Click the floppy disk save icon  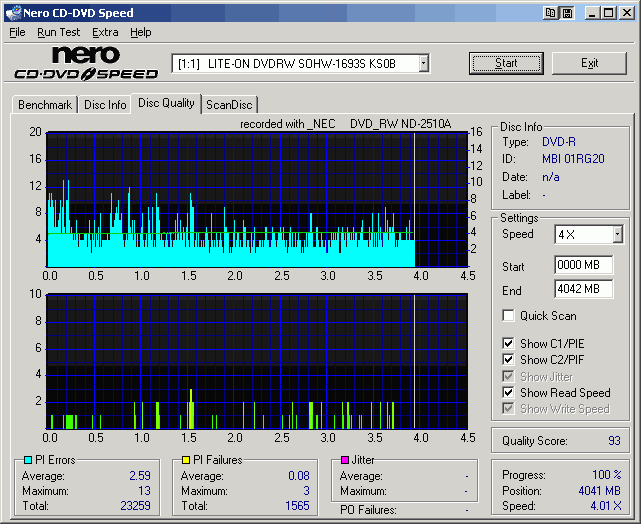(567, 13)
